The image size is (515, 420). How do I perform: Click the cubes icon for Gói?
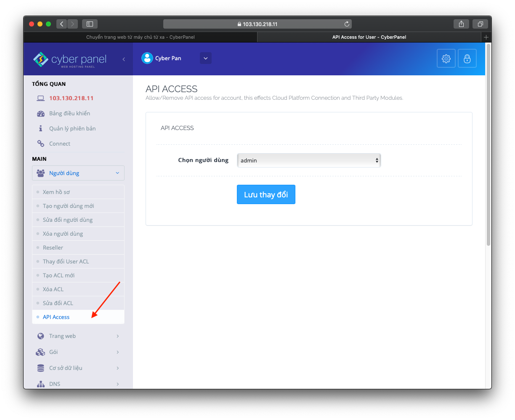(x=41, y=352)
